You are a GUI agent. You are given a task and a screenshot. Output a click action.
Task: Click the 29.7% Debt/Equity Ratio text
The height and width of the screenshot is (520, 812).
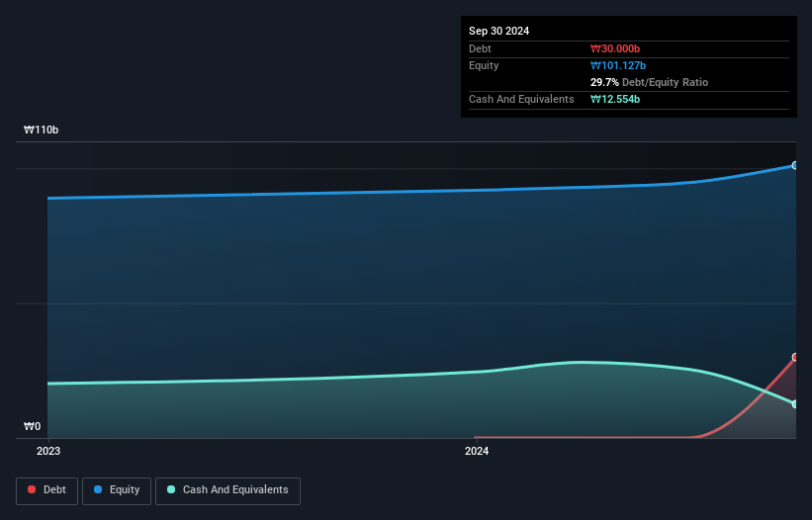click(x=649, y=82)
